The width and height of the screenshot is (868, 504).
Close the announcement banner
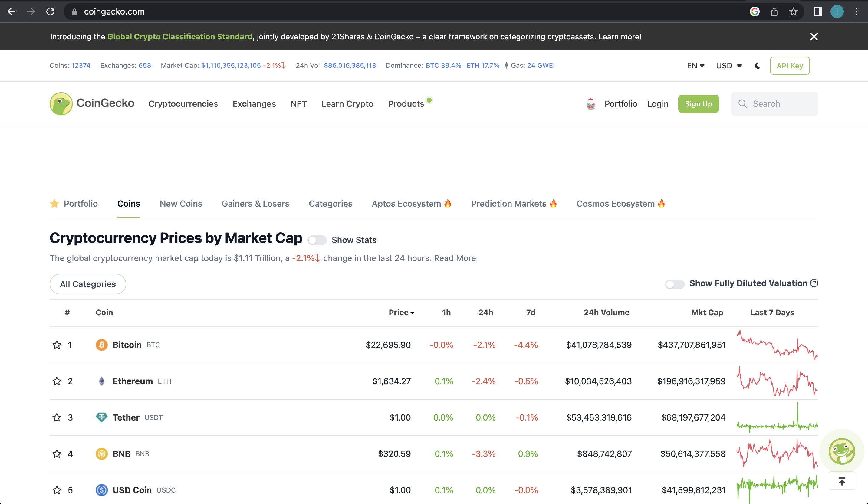pos(814,37)
